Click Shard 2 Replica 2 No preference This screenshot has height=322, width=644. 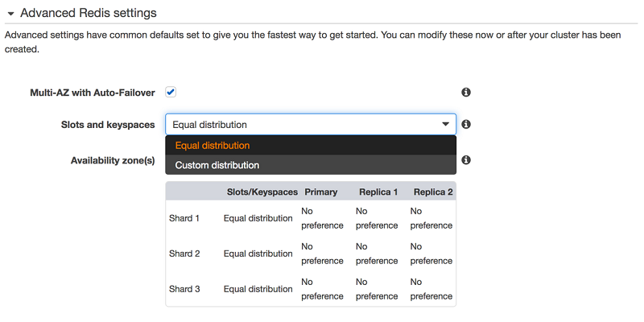[x=431, y=254]
